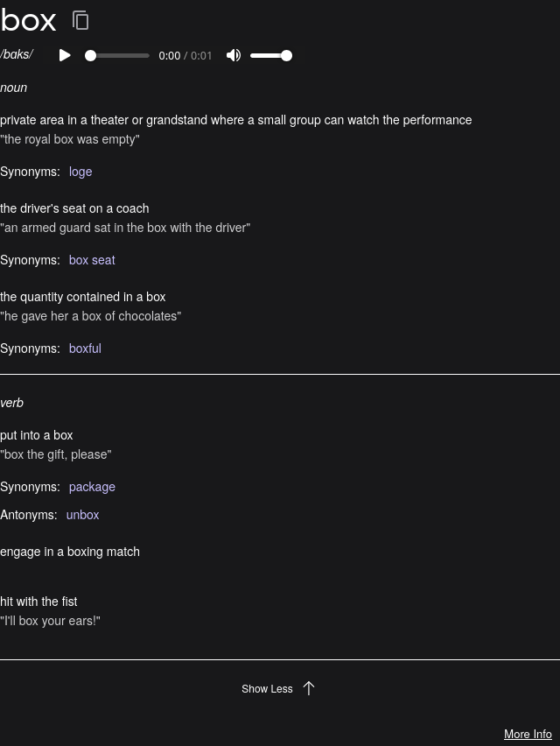Viewport: 560px width, 746px height.
Task: Open the antonym 'unbox'
Action: click(x=82, y=515)
